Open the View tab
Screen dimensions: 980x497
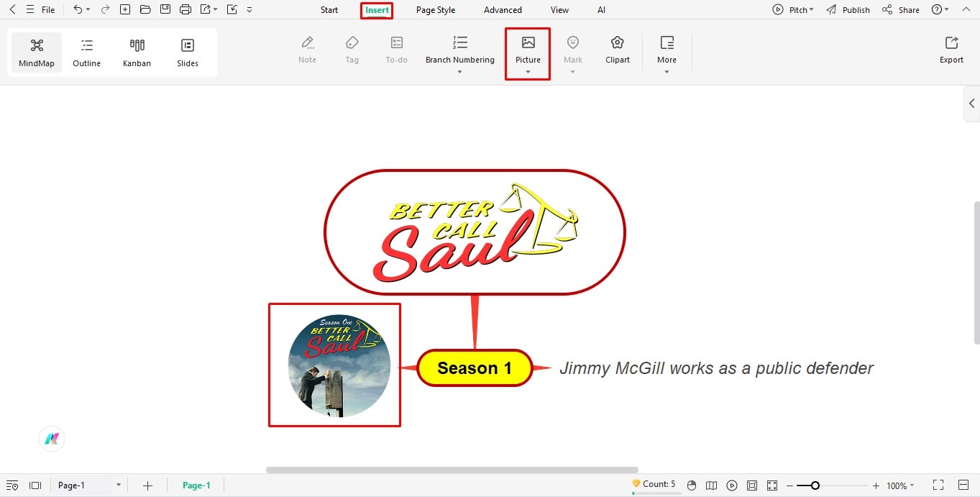[559, 10]
